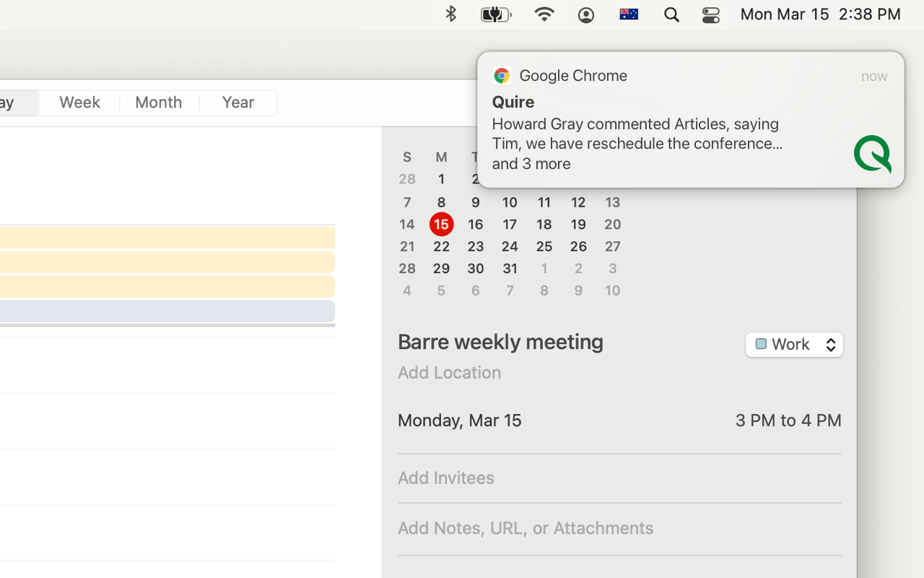Open the battery status icon
The image size is (924, 578).
pyautogui.click(x=496, y=14)
